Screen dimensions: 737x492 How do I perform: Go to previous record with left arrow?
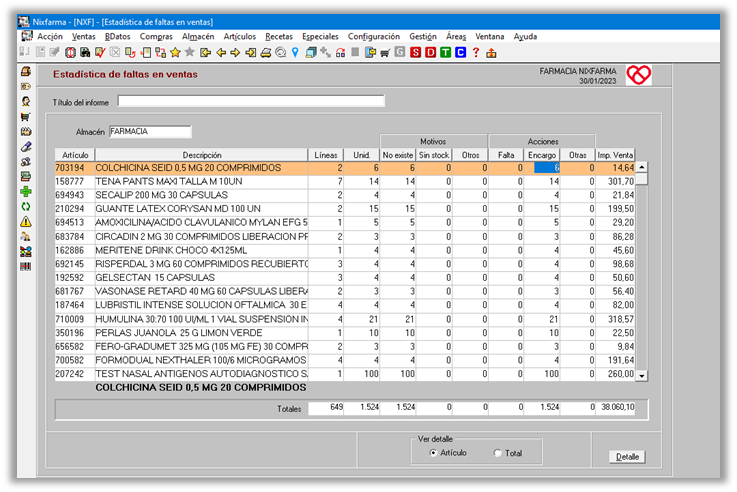point(221,53)
